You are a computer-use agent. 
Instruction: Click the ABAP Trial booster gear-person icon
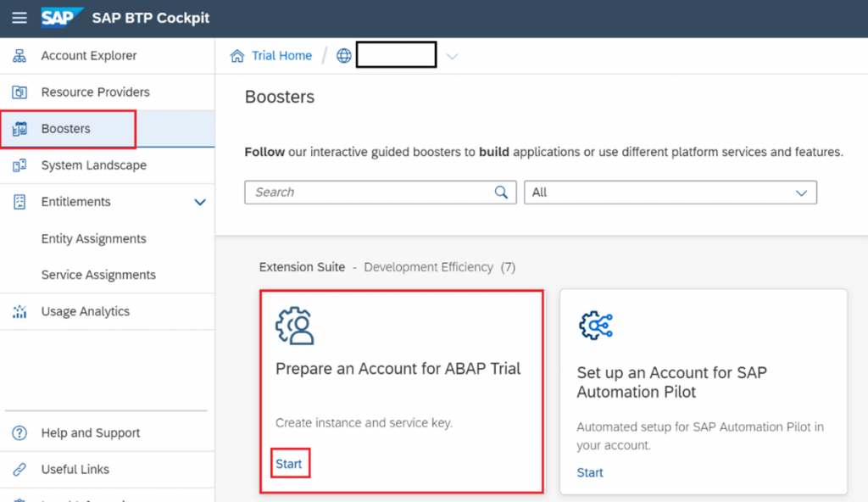[294, 326]
